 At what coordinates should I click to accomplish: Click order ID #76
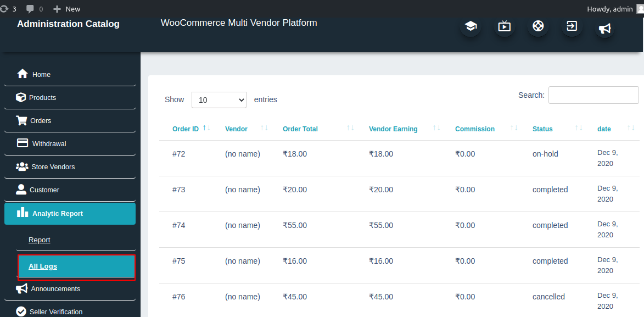coord(178,297)
